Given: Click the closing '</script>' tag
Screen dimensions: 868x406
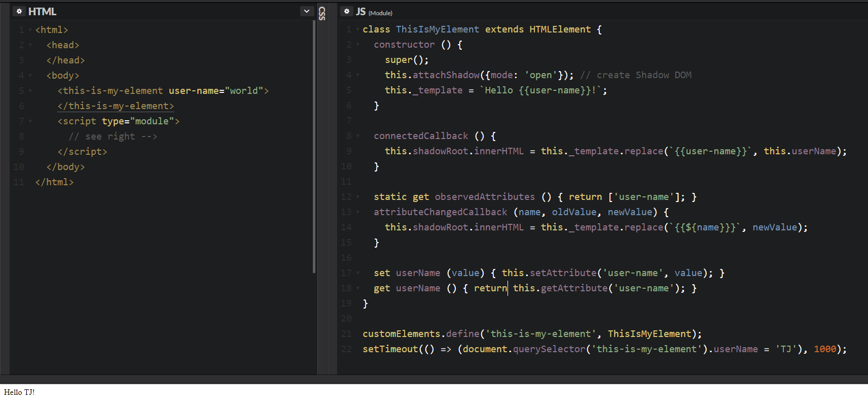Looking at the screenshot, I should [82, 152].
